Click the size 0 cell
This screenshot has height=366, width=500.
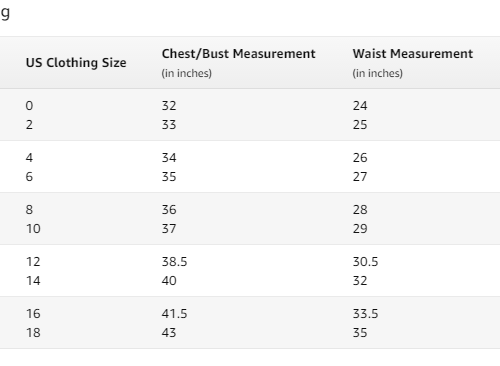pyautogui.click(x=29, y=106)
